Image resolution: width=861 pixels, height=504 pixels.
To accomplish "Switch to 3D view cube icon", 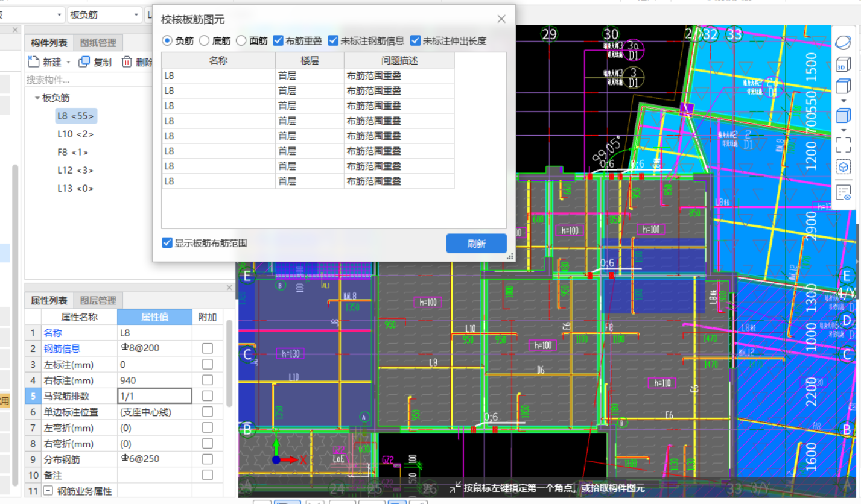I will click(843, 65).
